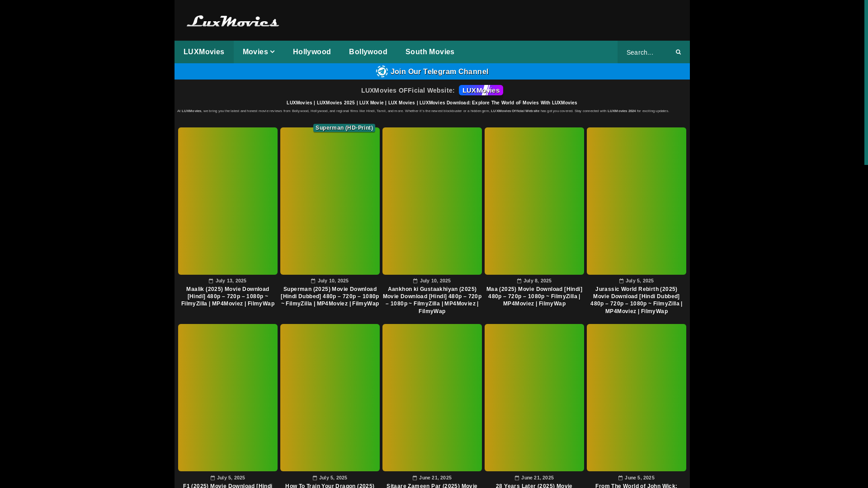The width and height of the screenshot is (868, 488).
Task: Click the poster above How To Train Your Dragon
Action: pyautogui.click(x=330, y=398)
